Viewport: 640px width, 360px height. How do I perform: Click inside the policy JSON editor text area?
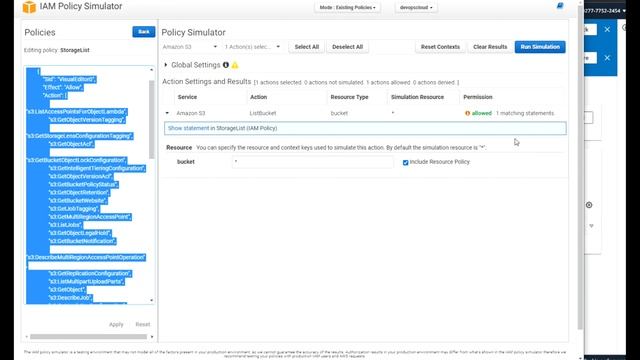pos(87,185)
